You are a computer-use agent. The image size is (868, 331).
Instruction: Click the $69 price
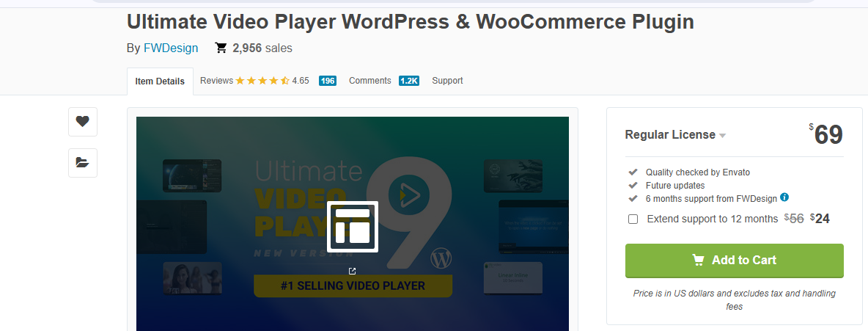tap(826, 135)
